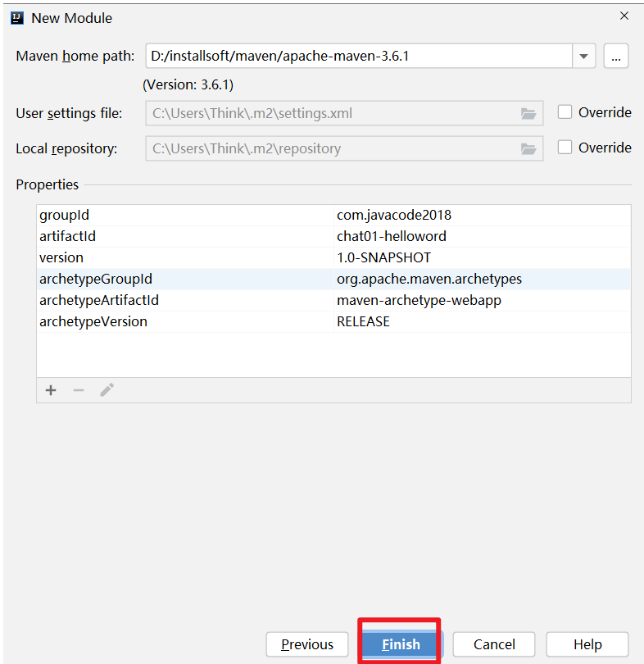Image resolution: width=644 pixels, height=664 pixels.
Task: Select the artifactId property row
Action: (x=185, y=236)
